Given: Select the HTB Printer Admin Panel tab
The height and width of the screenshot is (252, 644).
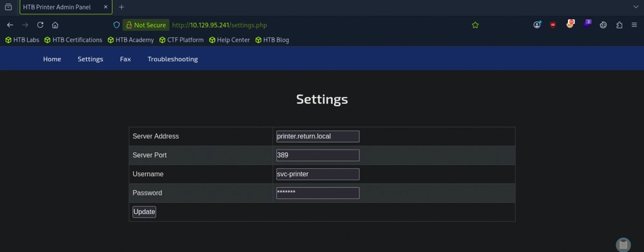Looking at the screenshot, I should click(x=66, y=7).
